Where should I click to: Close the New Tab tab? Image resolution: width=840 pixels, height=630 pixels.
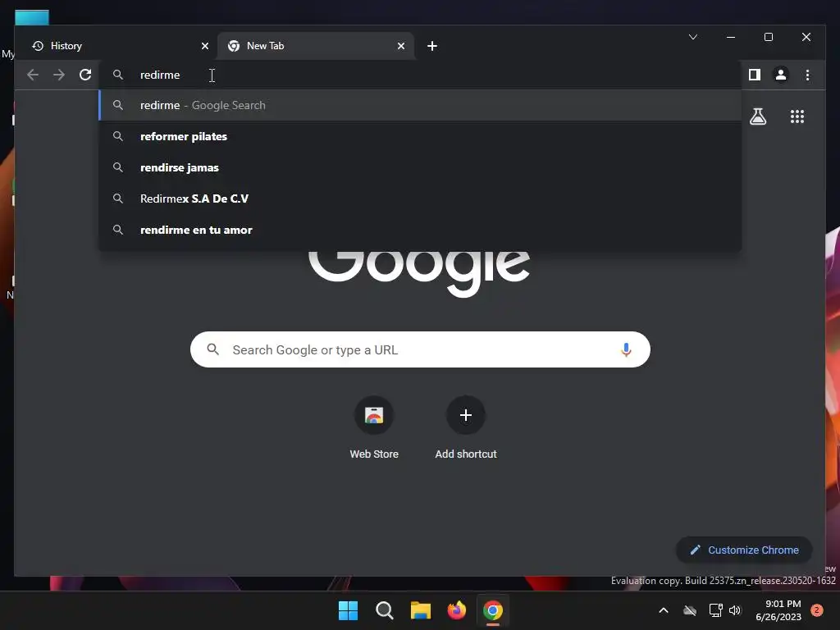click(x=400, y=46)
